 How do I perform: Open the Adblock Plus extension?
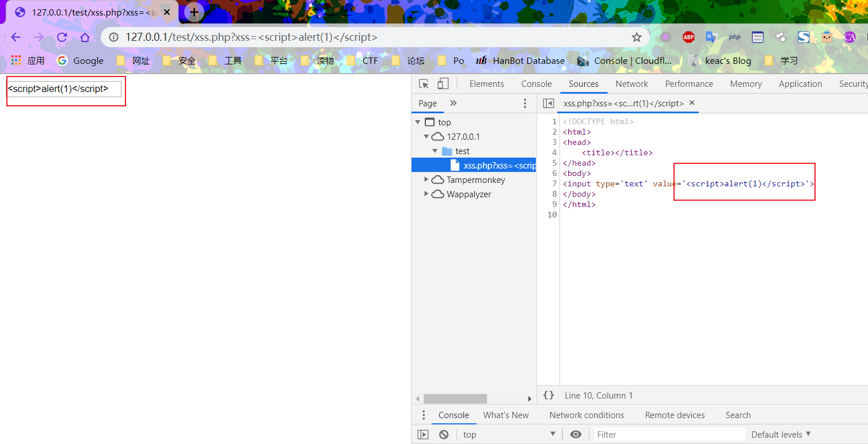(688, 37)
